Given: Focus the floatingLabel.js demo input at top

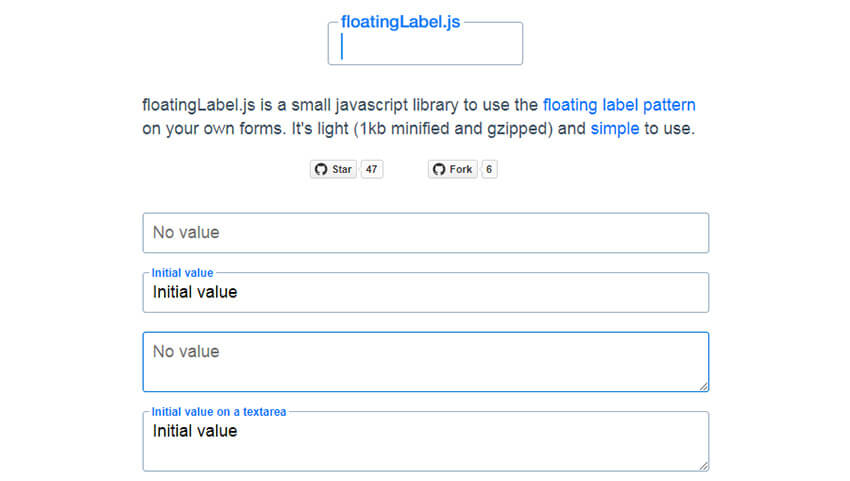Looking at the screenshot, I should coord(426,43).
